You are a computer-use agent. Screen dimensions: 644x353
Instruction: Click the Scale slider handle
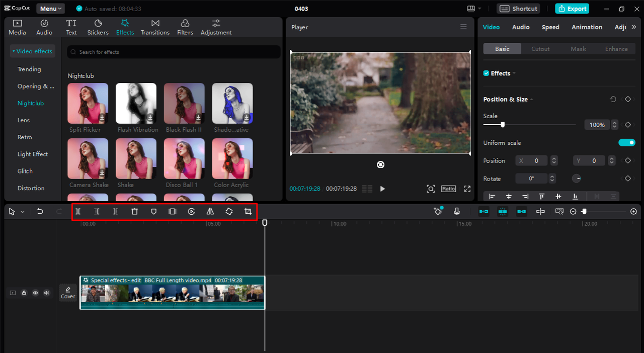(502, 125)
